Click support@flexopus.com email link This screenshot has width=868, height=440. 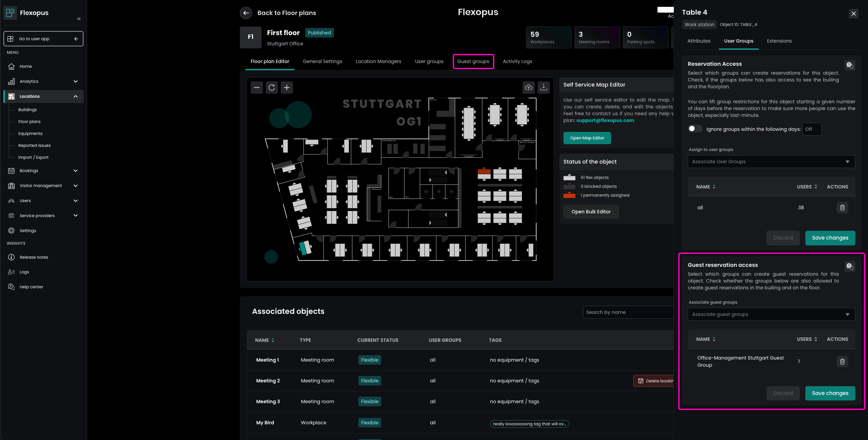pos(605,120)
